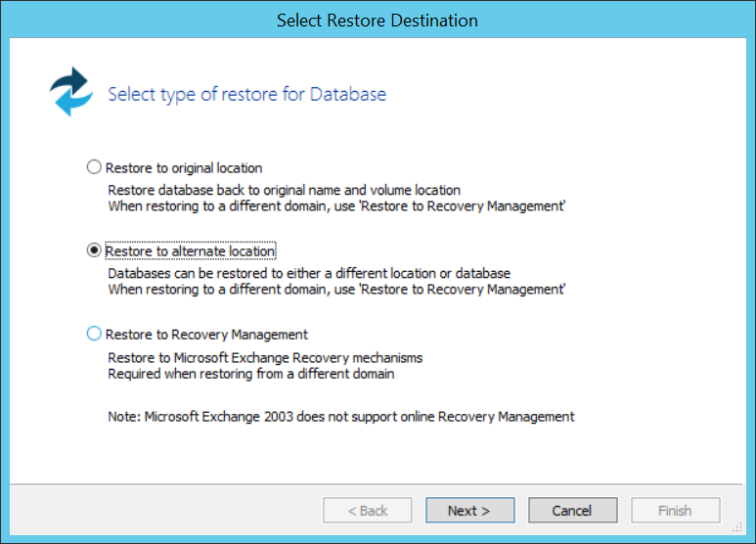756x544 pixels.
Task: Click the different-domain hint under alternate location
Action: pyautogui.click(x=336, y=290)
